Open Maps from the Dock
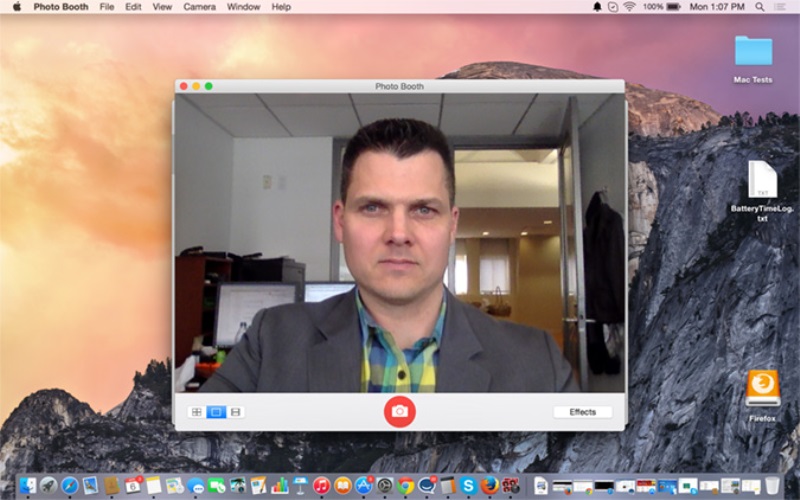The image size is (800, 500). point(175,485)
